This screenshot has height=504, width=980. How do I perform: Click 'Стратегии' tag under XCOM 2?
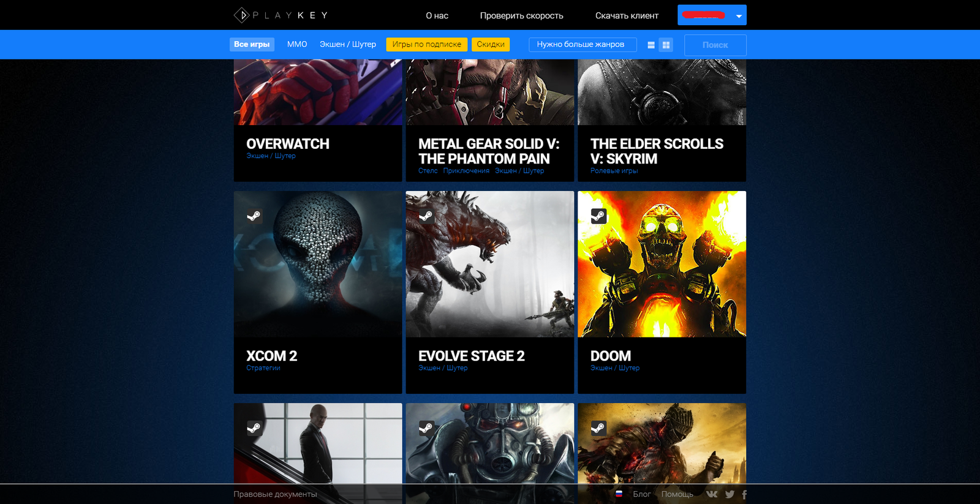[x=263, y=368]
